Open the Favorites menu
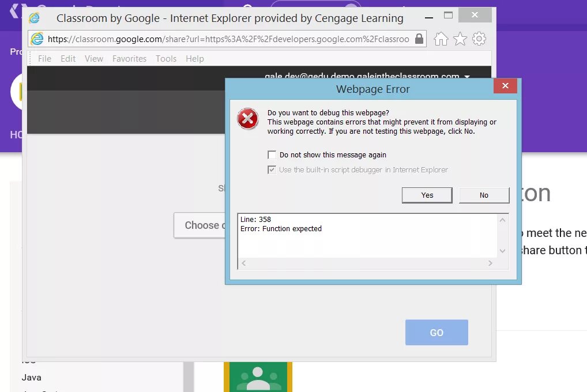587x392 pixels. click(x=129, y=59)
